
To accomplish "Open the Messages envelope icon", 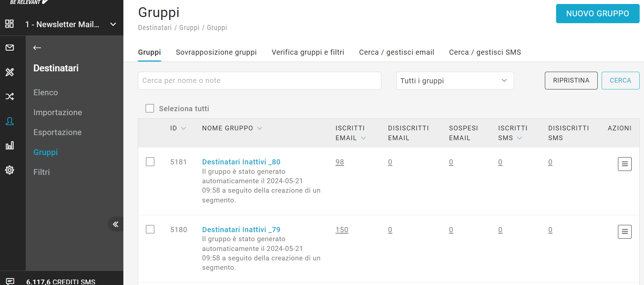I will pyautogui.click(x=10, y=47).
